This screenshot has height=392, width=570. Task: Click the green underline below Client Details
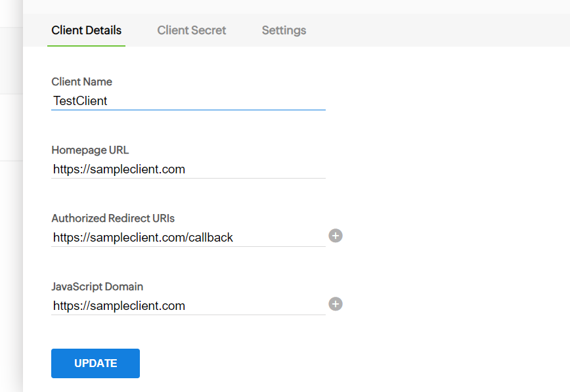click(x=87, y=46)
